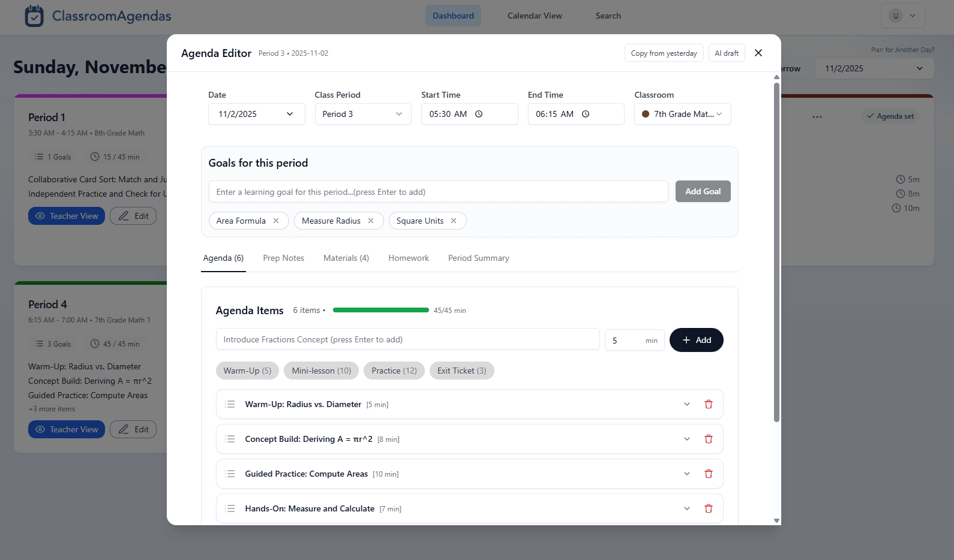This screenshot has width=954, height=560.
Task: Click Period 4 goals list icon
Action: click(39, 344)
